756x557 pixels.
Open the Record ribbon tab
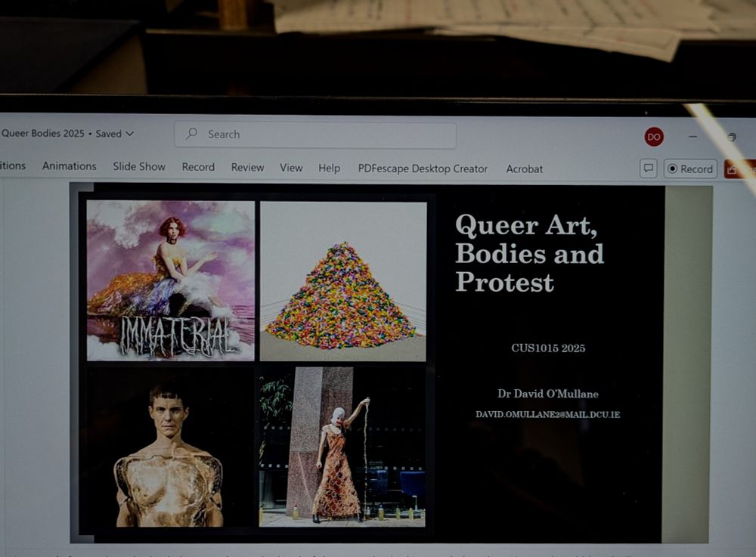[x=198, y=167]
